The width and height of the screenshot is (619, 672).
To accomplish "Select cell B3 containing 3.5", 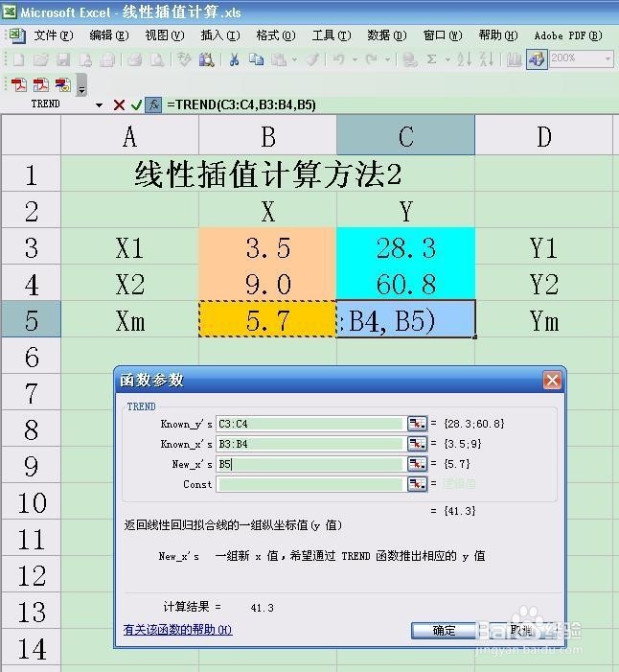I will (267, 247).
